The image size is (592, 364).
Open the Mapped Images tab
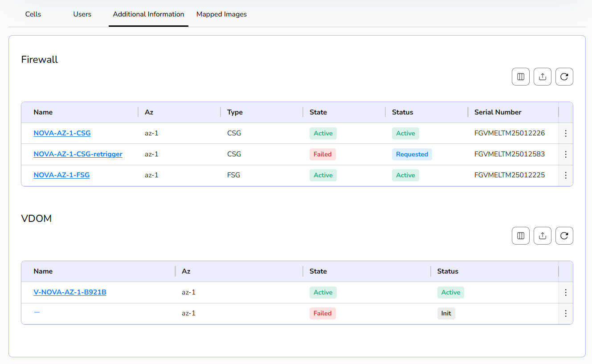221,14
